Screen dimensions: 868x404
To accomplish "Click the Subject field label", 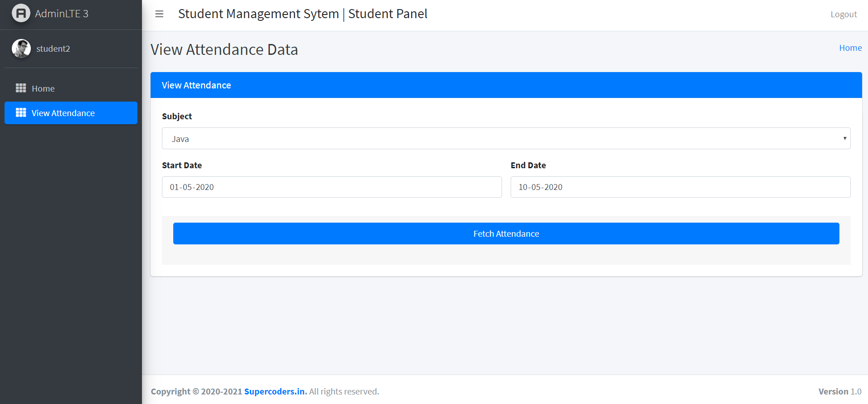I will [177, 117].
